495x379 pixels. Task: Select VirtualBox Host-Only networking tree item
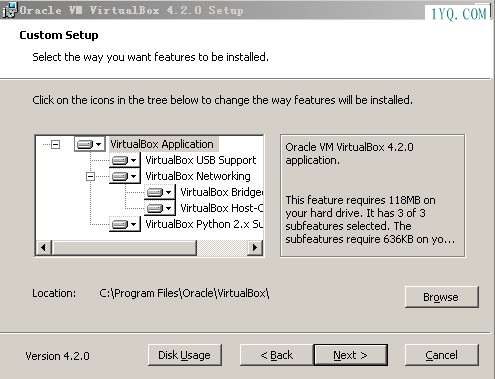coord(221,208)
